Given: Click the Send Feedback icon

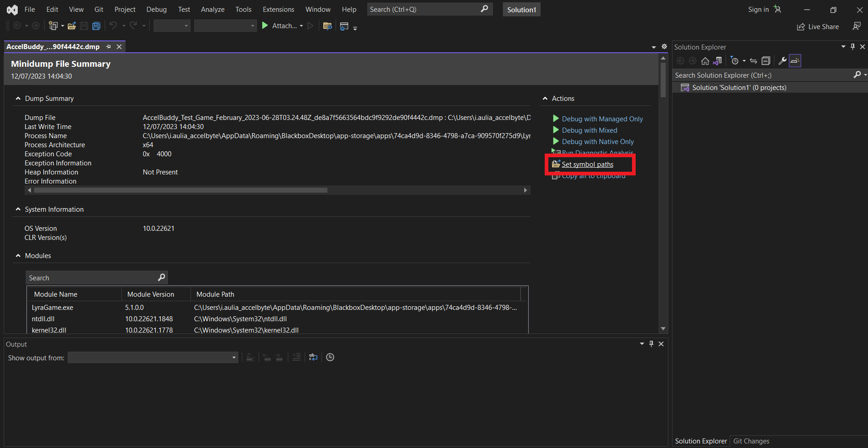Looking at the screenshot, I should click(857, 26).
